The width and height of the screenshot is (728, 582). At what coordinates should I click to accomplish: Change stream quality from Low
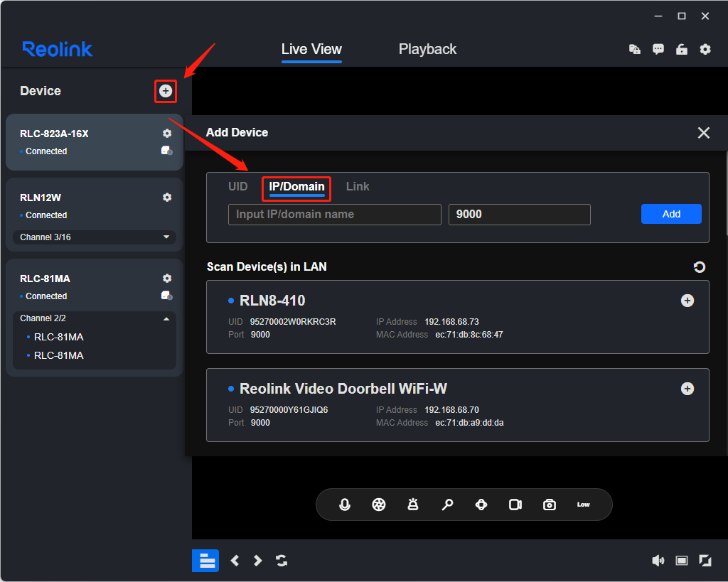(584, 505)
